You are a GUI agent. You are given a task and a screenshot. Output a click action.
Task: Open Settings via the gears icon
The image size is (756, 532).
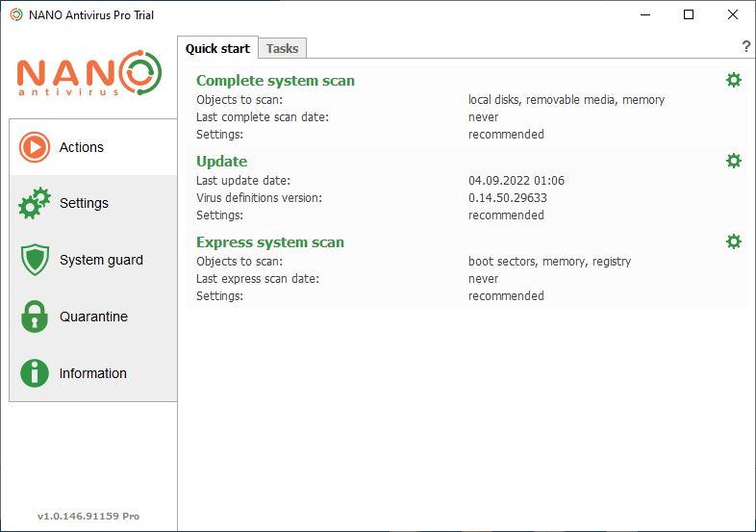point(35,203)
